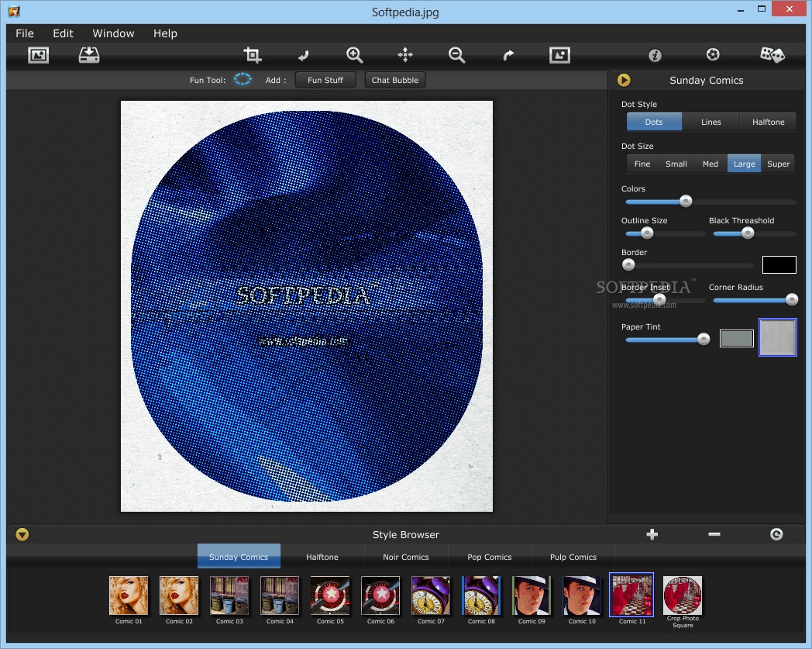The image size is (812, 649).
Task: Switch to the Sunday Comics style tab
Action: (239, 557)
